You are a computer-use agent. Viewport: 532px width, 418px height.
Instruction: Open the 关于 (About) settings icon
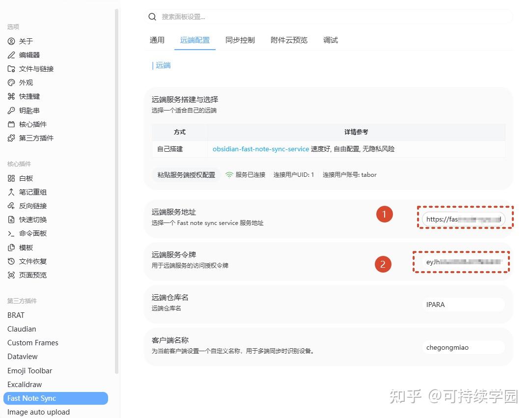click(11, 41)
